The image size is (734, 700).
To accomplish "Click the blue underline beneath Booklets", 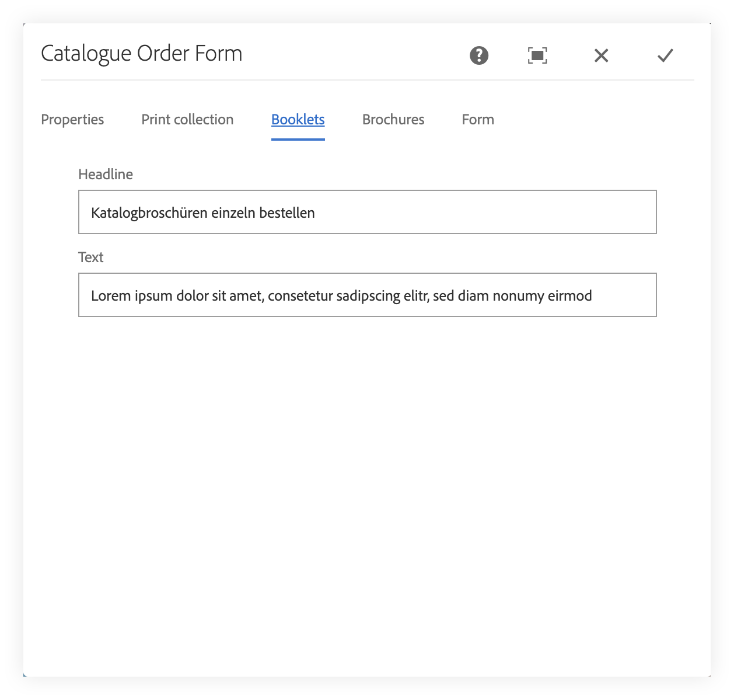I will pos(298,138).
